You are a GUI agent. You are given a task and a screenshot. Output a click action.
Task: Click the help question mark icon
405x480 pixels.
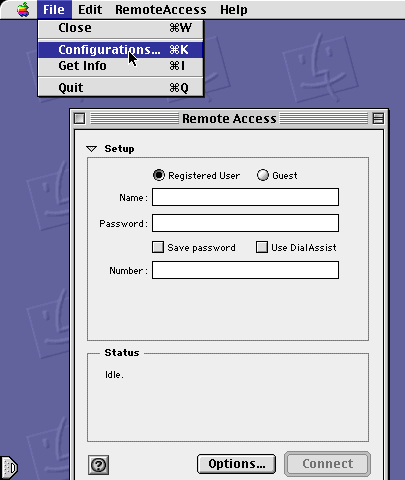[98, 465]
